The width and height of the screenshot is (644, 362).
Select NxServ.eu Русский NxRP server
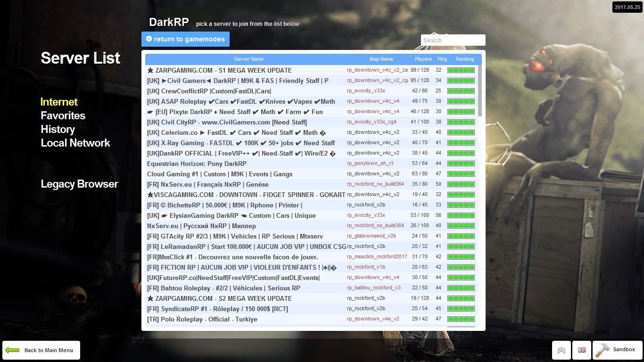tap(311, 226)
